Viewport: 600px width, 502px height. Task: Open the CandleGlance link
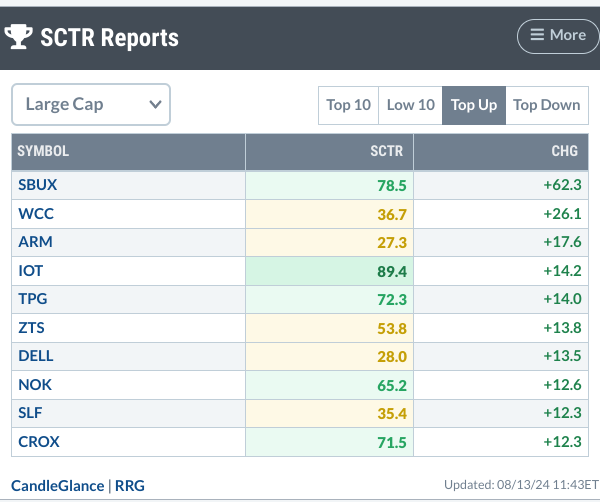point(57,486)
